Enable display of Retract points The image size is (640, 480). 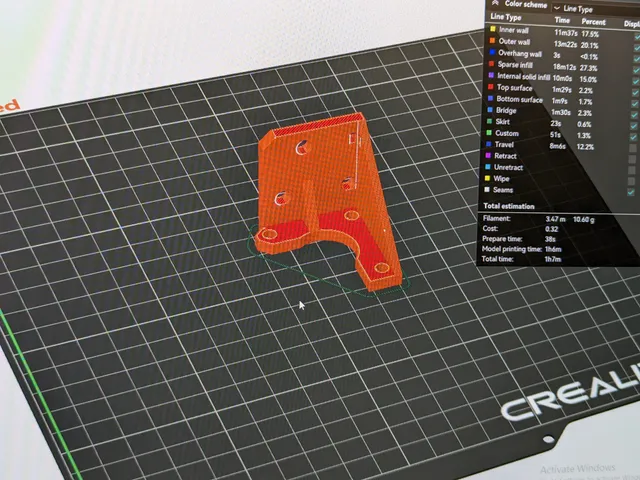tap(632, 159)
